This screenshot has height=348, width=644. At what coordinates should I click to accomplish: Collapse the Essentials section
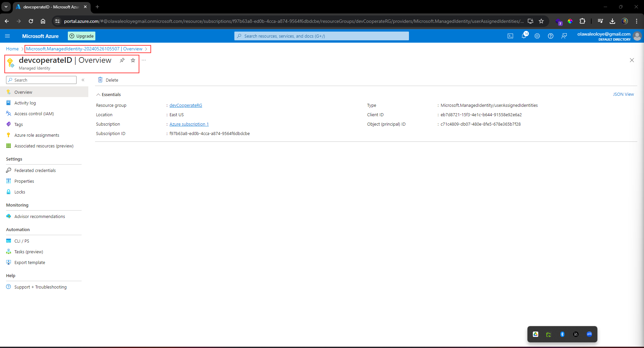98,94
